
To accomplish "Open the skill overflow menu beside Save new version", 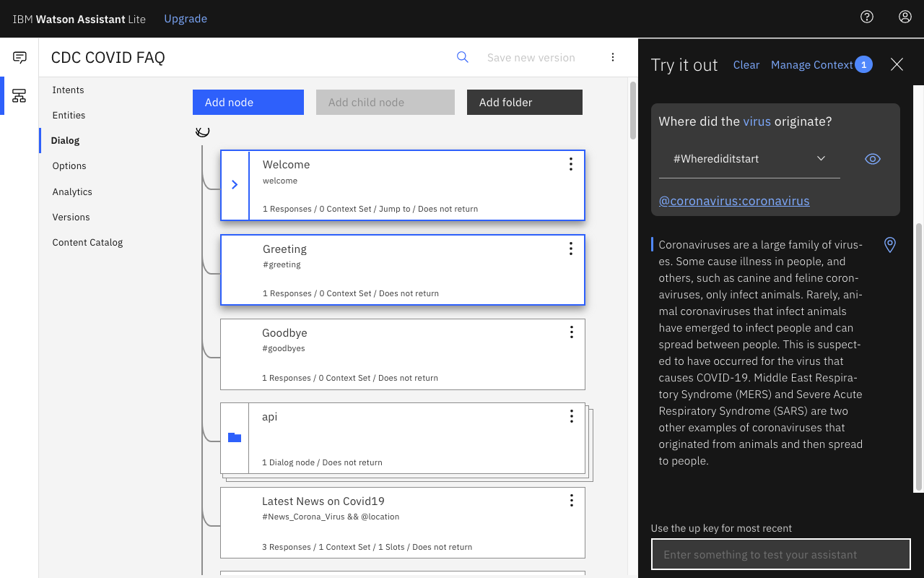I will [613, 57].
